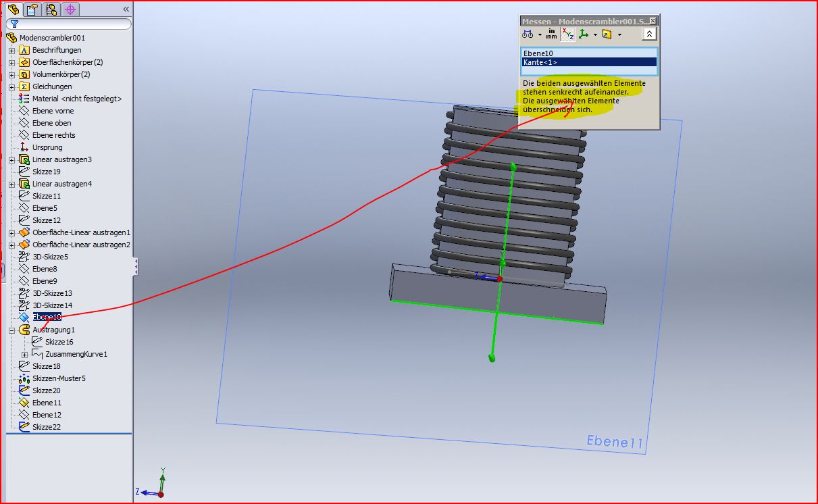This screenshot has height=504, width=818.
Task: Select Oberfläche-Linear austragen1 surface icon
Action: [x=24, y=232]
